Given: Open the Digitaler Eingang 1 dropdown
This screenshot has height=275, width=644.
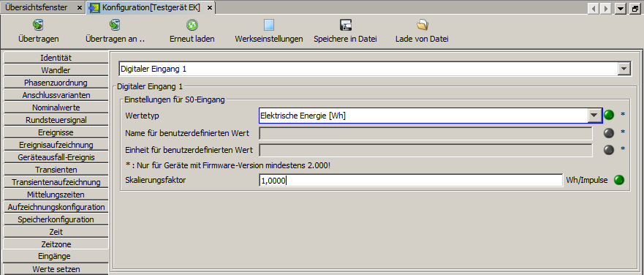Looking at the screenshot, I should click(624, 69).
